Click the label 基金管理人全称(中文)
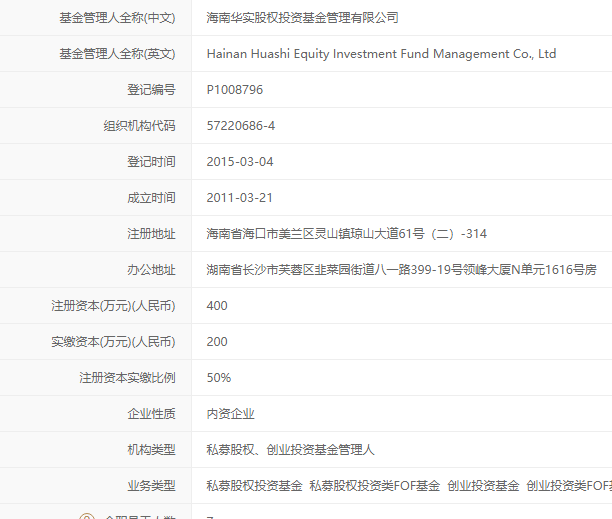The width and height of the screenshot is (612, 519). click(117, 18)
